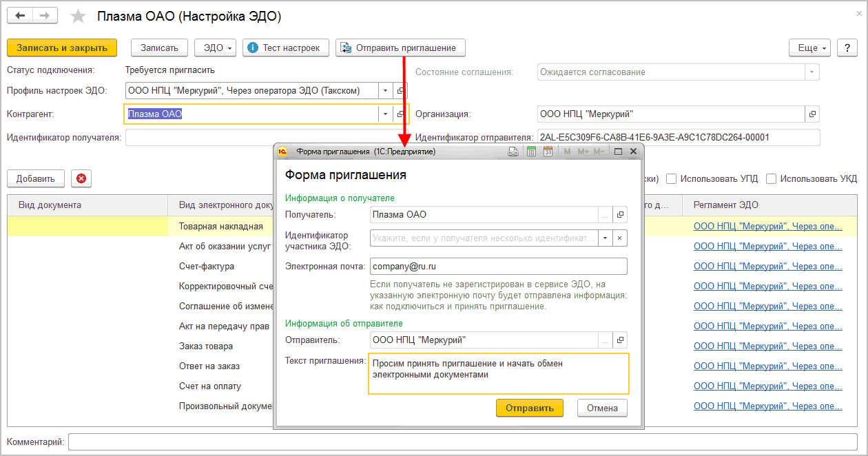Viewport: 868px width, 456px height.
Task: Add page to favorites with star icon
Action: click(x=79, y=16)
